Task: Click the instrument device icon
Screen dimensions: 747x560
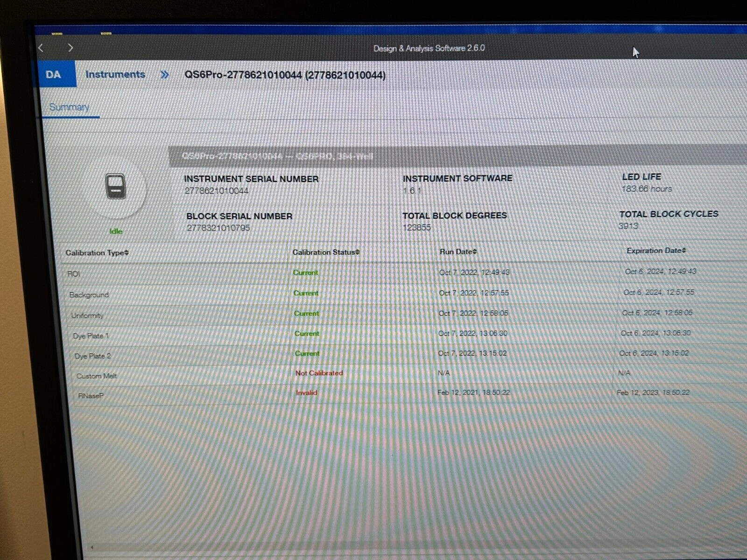Action: (x=116, y=186)
